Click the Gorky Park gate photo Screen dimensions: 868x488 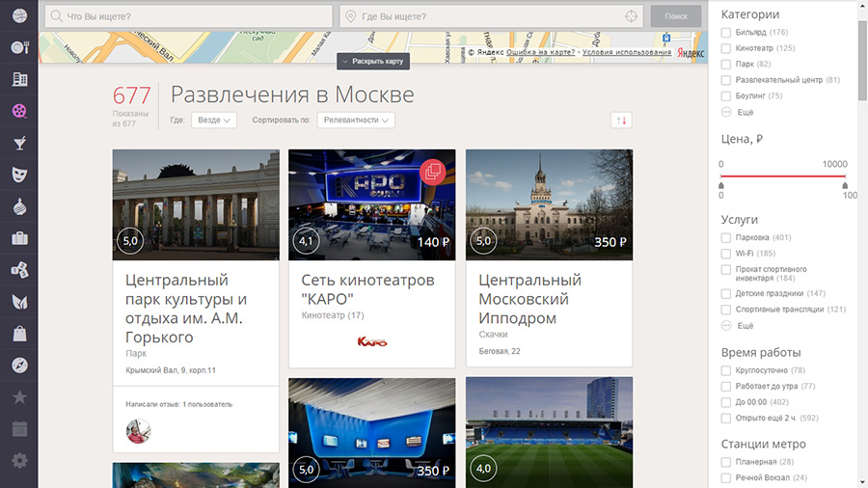coord(196,204)
